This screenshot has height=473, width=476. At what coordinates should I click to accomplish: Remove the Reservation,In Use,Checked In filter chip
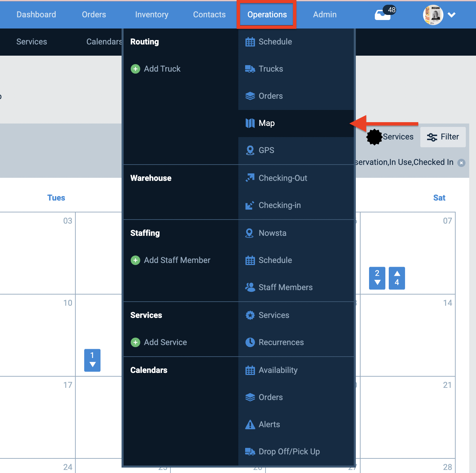461,163
